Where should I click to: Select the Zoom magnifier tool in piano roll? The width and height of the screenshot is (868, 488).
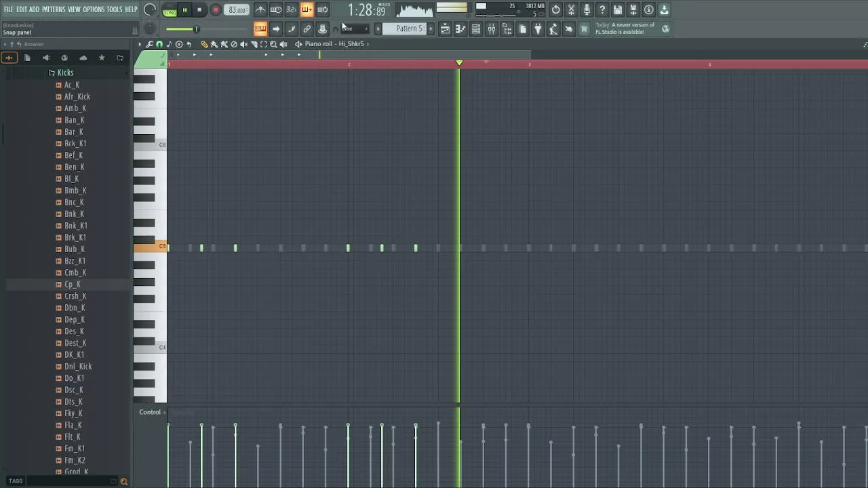click(x=273, y=44)
